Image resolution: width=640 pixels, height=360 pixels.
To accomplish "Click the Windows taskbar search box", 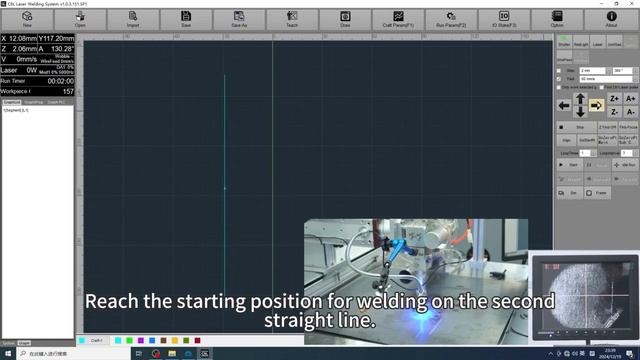I will (73, 353).
